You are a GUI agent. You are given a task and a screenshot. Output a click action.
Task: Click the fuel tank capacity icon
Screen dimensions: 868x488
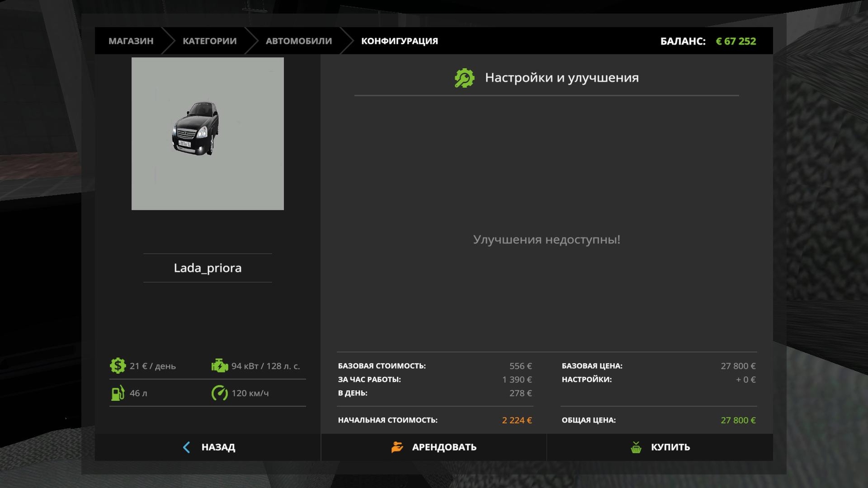(118, 393)
